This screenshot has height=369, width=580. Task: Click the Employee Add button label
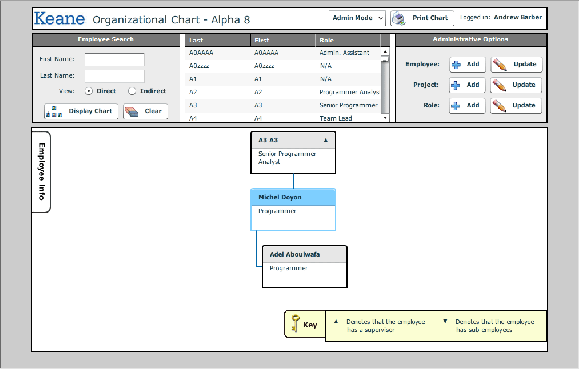tap(473, 64)
